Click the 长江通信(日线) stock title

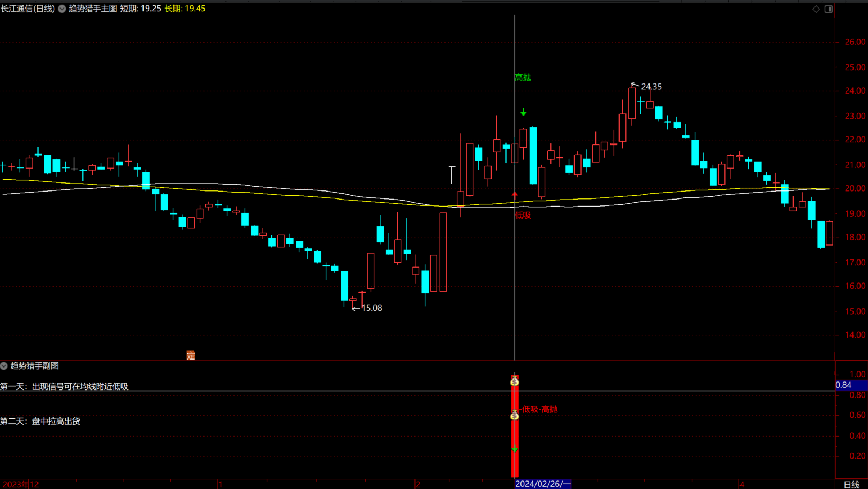coord(28,9)
